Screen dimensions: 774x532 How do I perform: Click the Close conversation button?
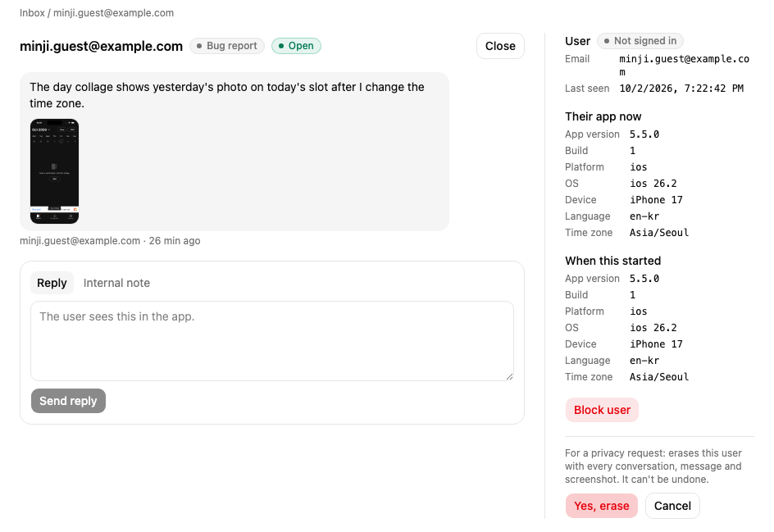[x=500, y=46]
